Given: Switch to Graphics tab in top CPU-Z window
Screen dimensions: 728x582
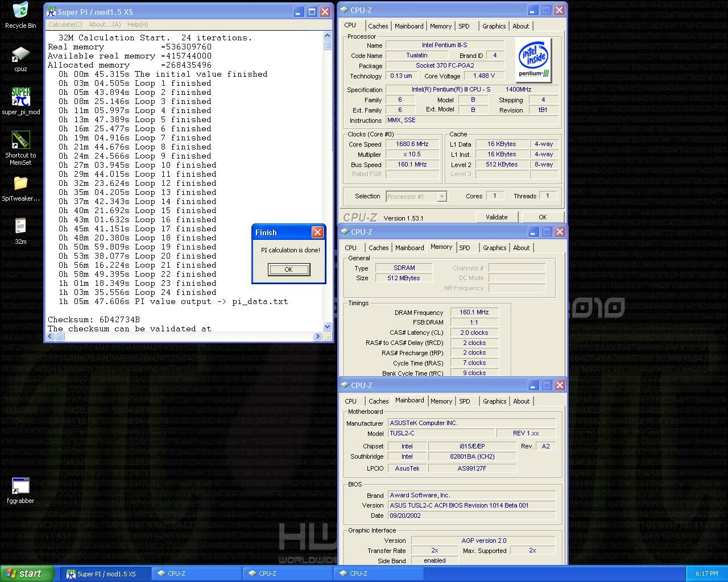Looking at the screenshot, I should [x=494, y=26].
